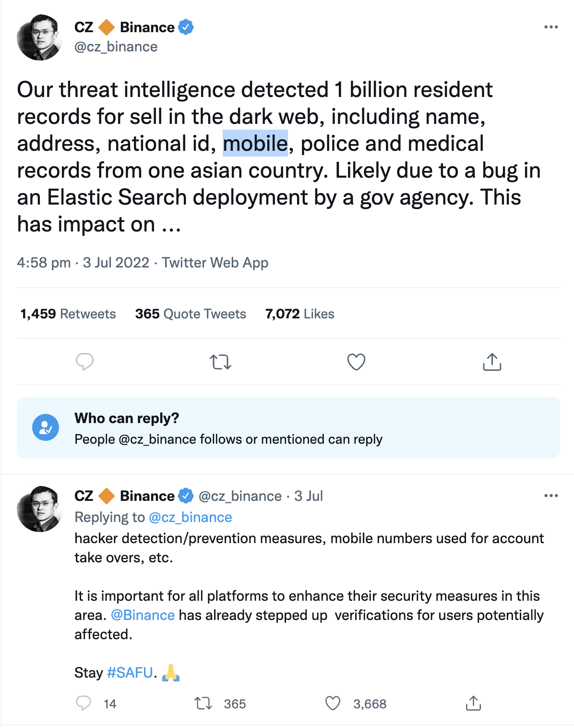Viewport: 574px width, 728px height.
Task: Open the tweet timestamp 4:58 pm
Action: click(x=44, y=263)
